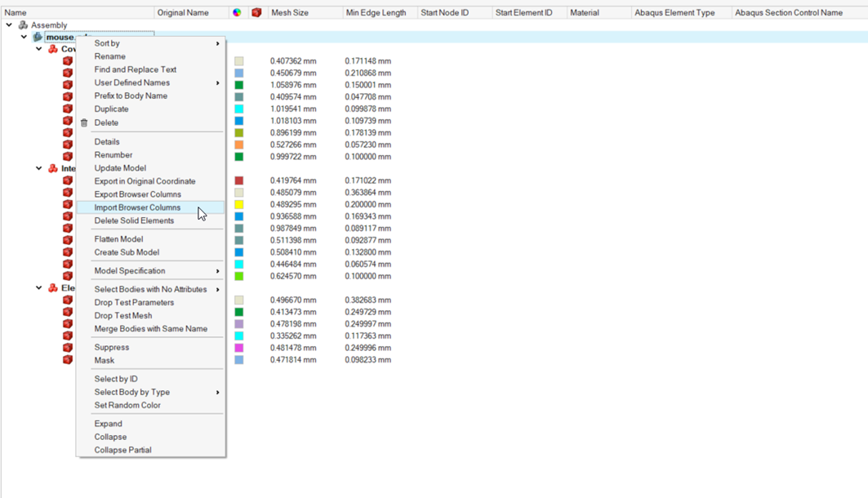Screen dimensions: 868x498
Task: Click the yellow body color swatch
Action: coord(239,205)
